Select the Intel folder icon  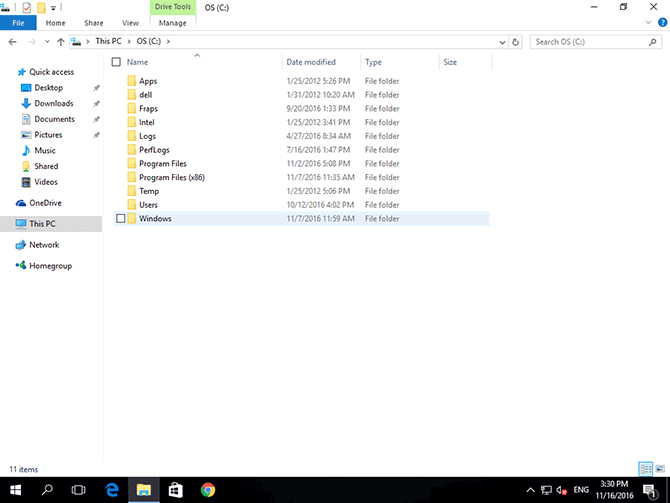tap(132, 122)
